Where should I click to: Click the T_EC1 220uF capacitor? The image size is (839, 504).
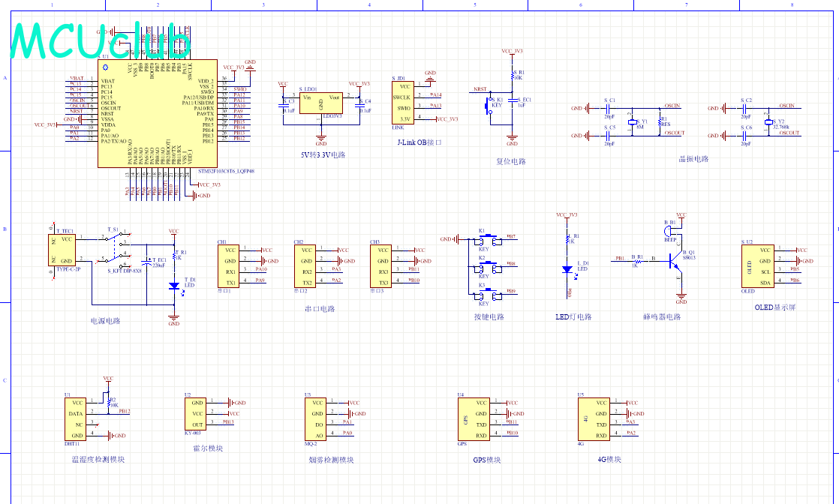148,263
